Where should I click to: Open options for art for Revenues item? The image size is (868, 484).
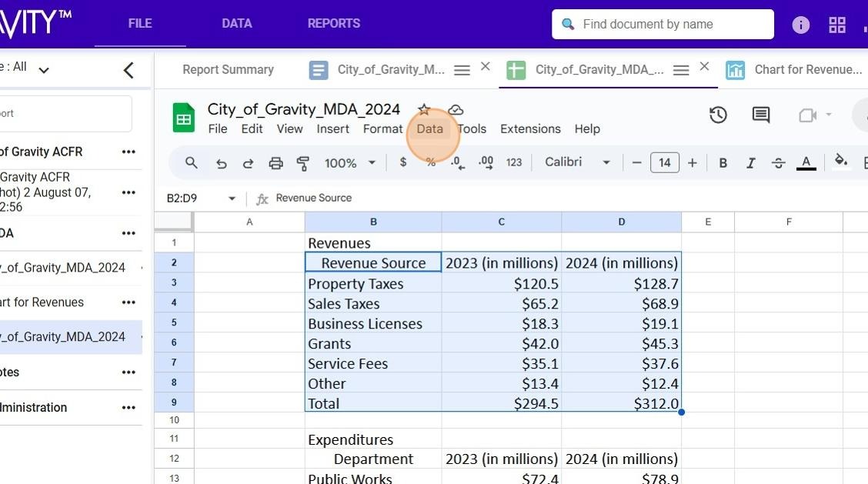coord(129,302)
